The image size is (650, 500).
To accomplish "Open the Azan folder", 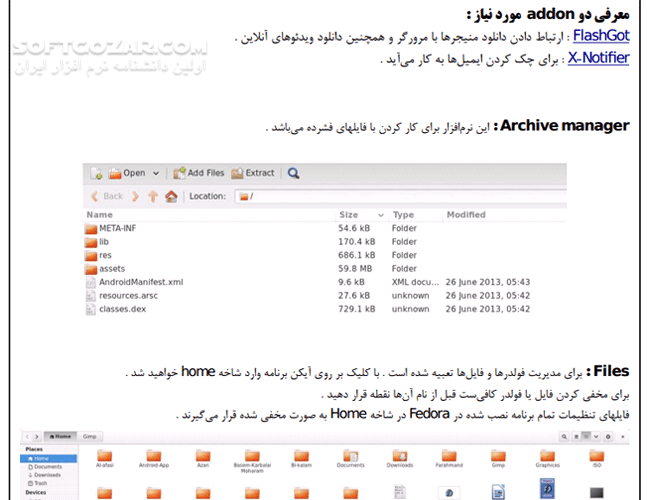I will 203,459.
